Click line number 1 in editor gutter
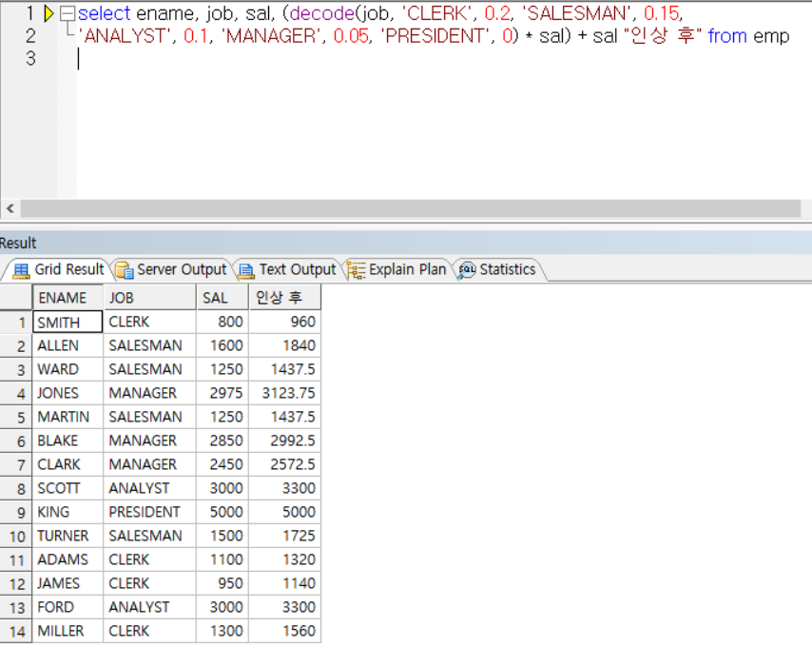Viewport: 812px width, 646px height. (30, 13)
